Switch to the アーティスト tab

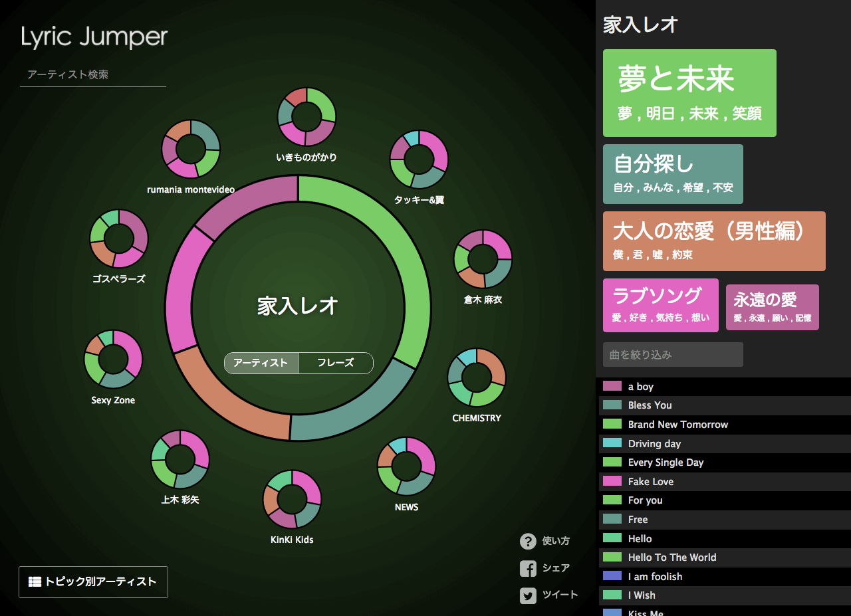click(x=261, y=363)
